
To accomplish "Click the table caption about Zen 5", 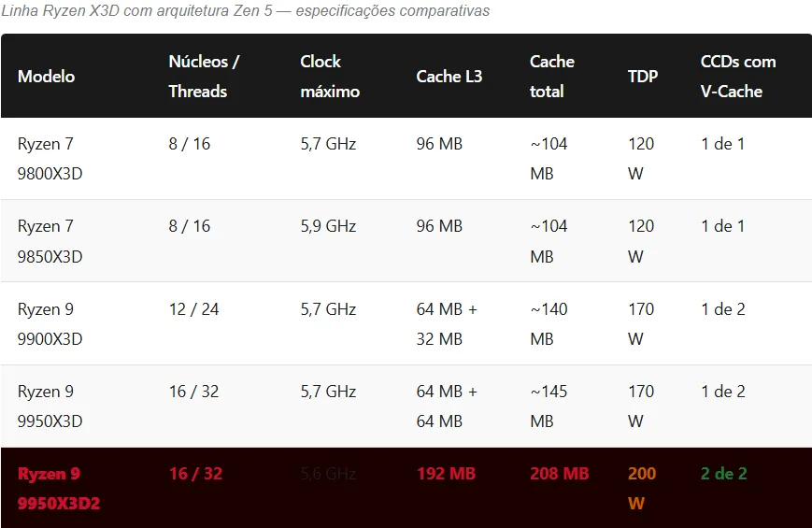I will (245, 11).
